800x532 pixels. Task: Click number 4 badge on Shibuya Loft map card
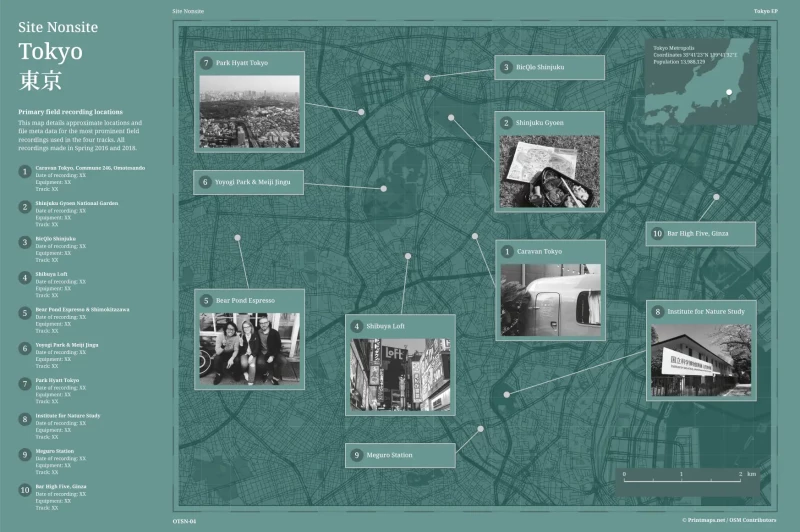357,326
